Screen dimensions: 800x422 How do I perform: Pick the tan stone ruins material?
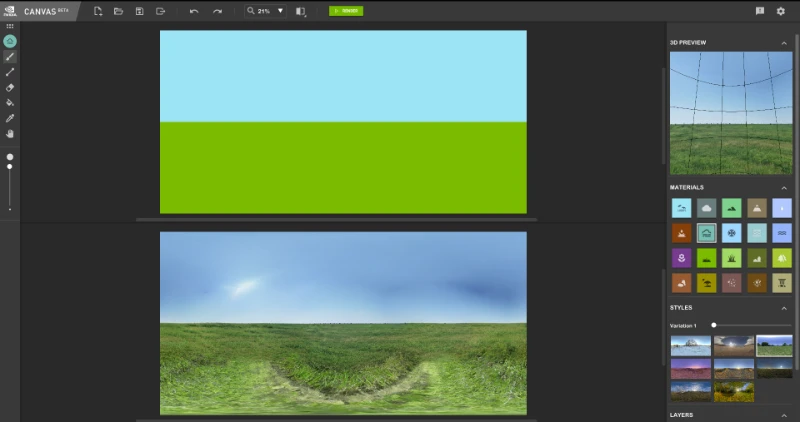coord(782,283)
